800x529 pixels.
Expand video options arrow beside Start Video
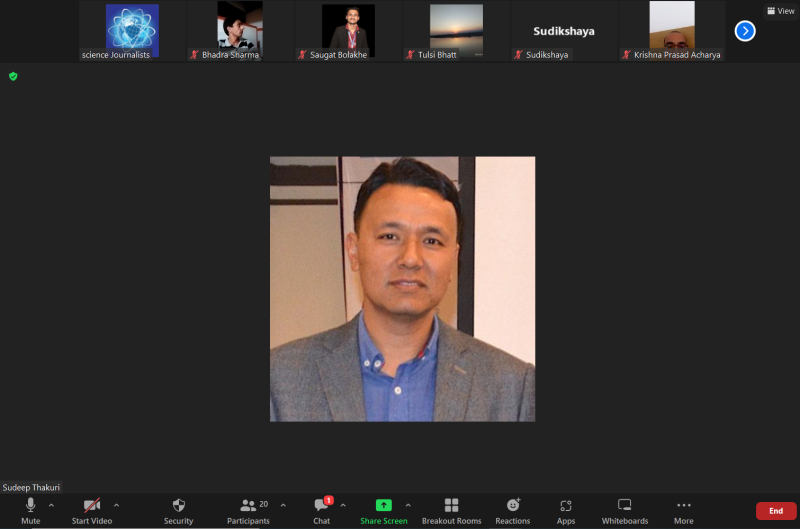click(x=117, y=505)
